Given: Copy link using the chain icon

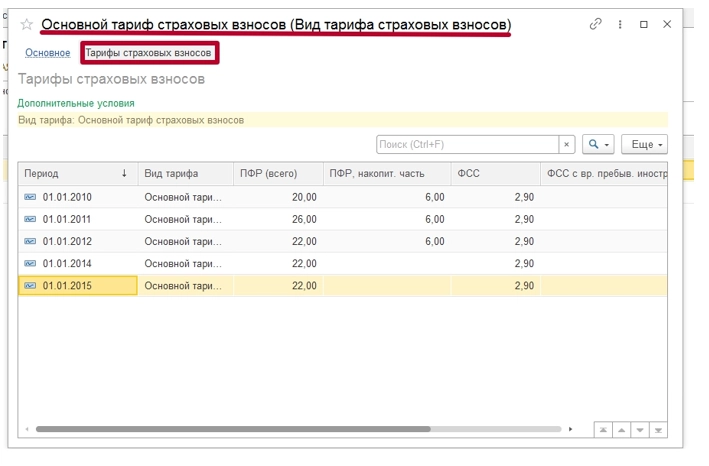Looking at the screenshot, I should click(x=596, y=24).
